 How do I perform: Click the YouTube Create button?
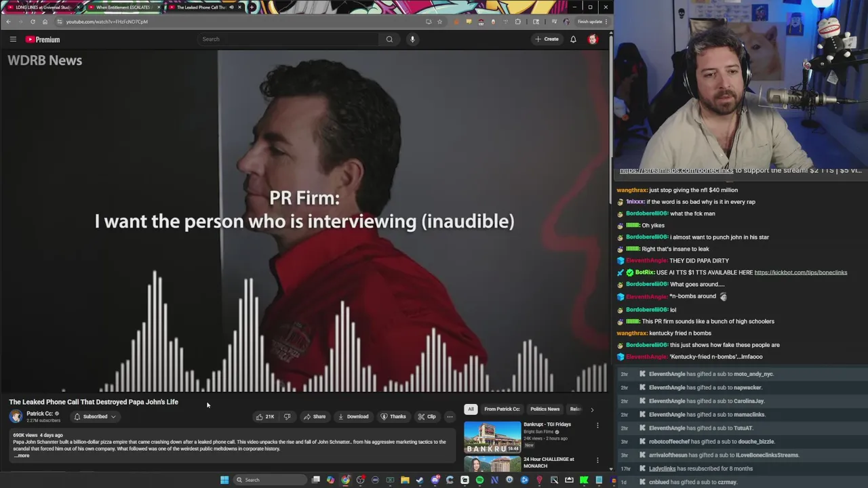click(x=547, y=39)
